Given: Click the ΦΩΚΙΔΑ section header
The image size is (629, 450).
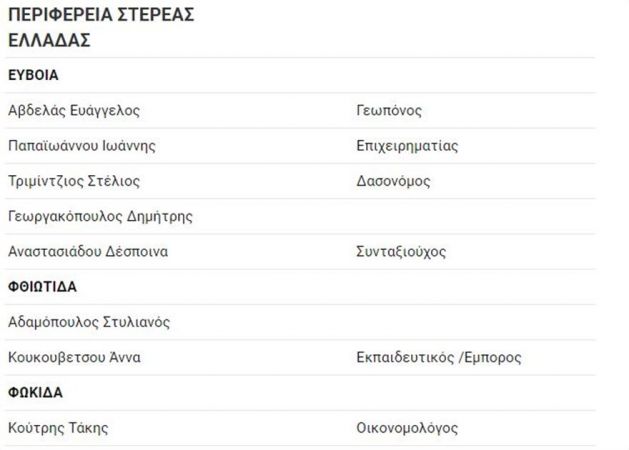Looking at the screenshot, I should [x=35, y=393].
